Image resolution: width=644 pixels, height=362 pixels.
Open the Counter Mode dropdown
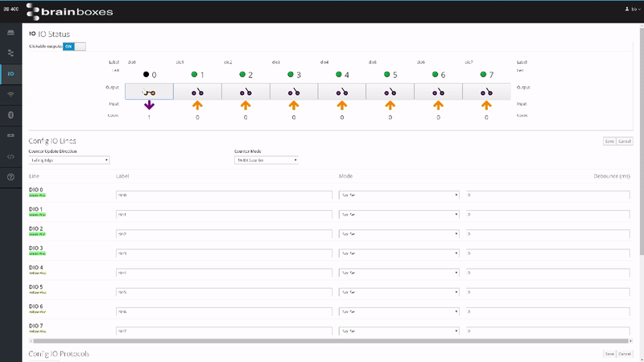pos(266,160)
